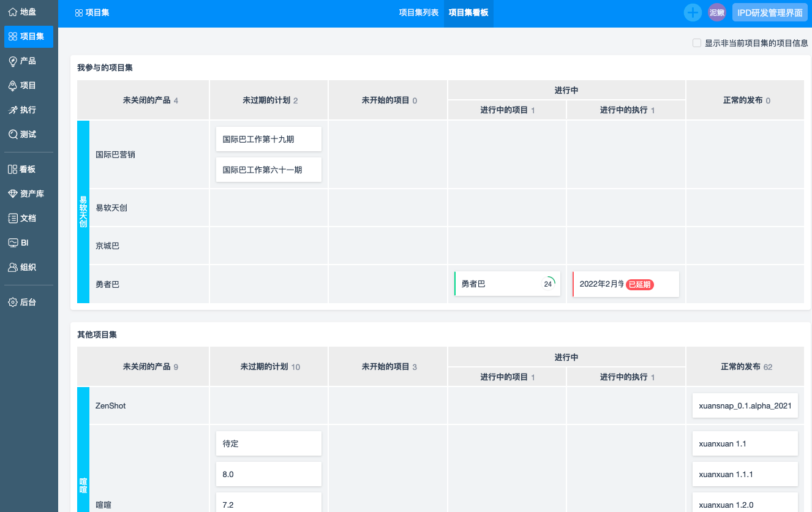Switch to the 项目集列表 tab
Image resolution: width=812 pixels, height=512 pixels.
click(419, 12)
